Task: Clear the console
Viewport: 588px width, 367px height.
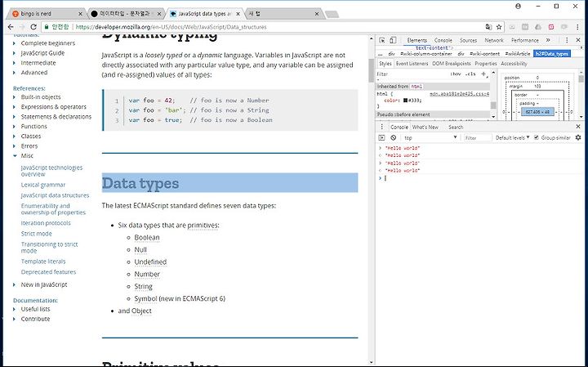Action: [393, 137]
